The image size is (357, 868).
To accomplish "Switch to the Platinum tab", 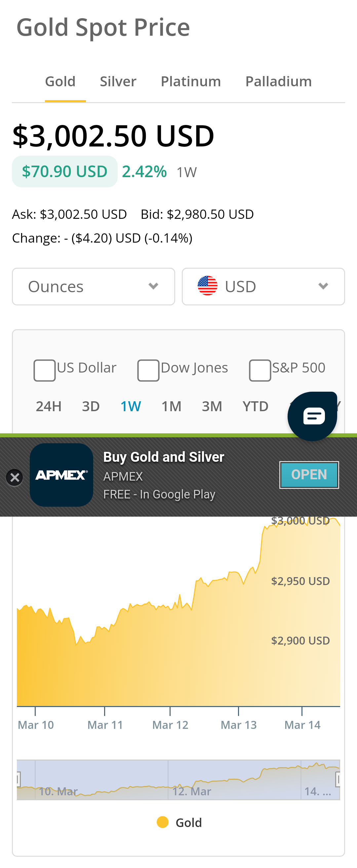I will (191, 82).
